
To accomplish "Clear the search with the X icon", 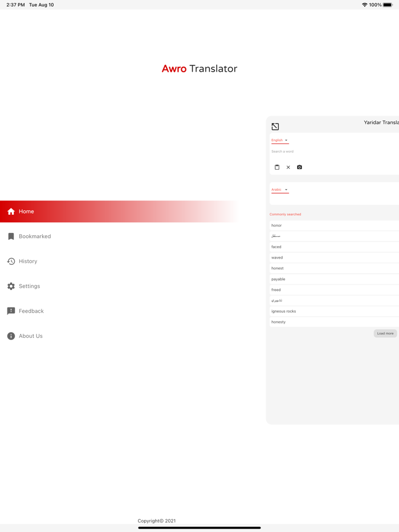I will (x=288, y=167).
